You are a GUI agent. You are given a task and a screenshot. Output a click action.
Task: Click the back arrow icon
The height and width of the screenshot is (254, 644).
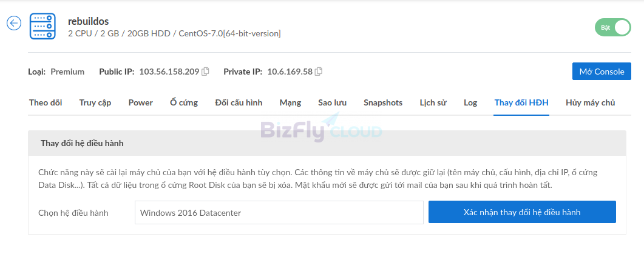point(14,23)
